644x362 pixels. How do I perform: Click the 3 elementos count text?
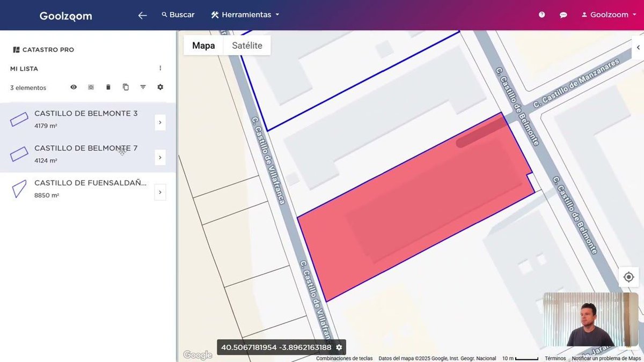point(28,88)
